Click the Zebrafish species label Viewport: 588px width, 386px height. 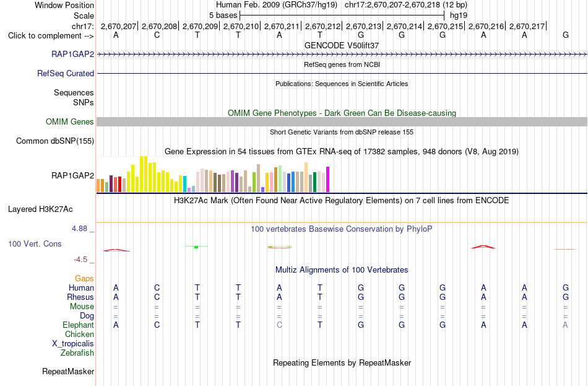(x=77, y=353)
